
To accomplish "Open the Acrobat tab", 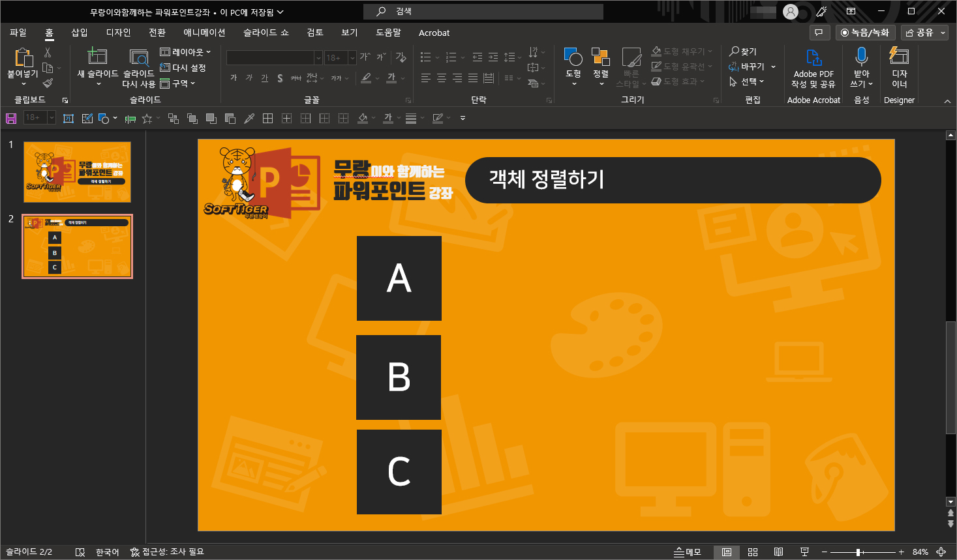I will click(x=434, y=33).
